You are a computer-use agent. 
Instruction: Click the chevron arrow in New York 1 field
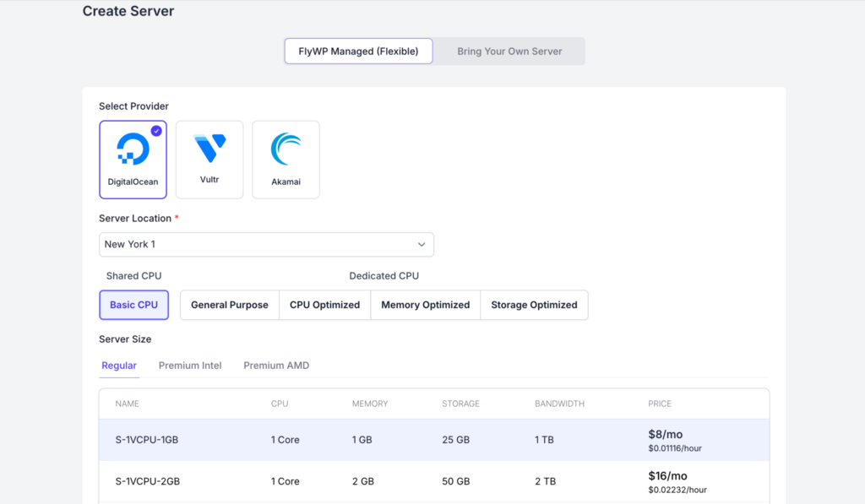point(422,245)
